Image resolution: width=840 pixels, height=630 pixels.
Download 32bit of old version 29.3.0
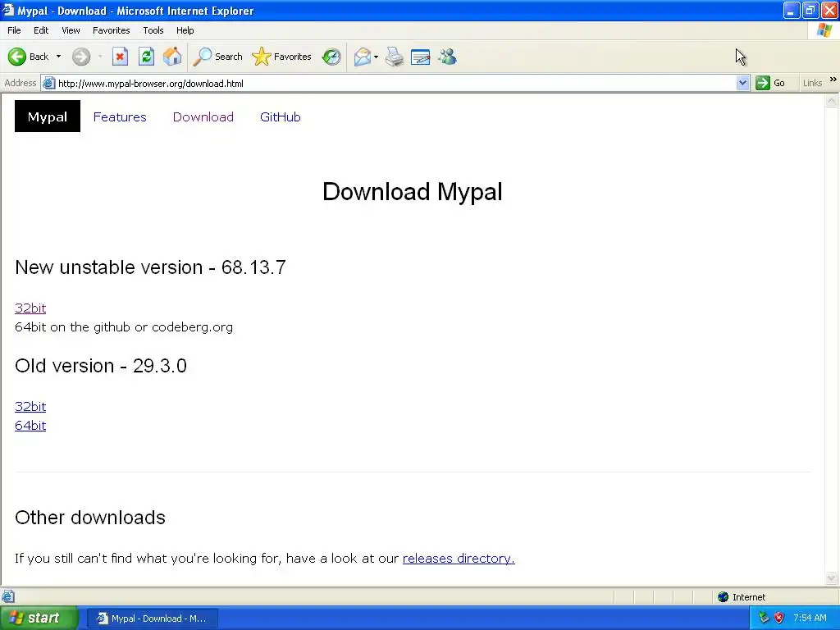[30, 407]
